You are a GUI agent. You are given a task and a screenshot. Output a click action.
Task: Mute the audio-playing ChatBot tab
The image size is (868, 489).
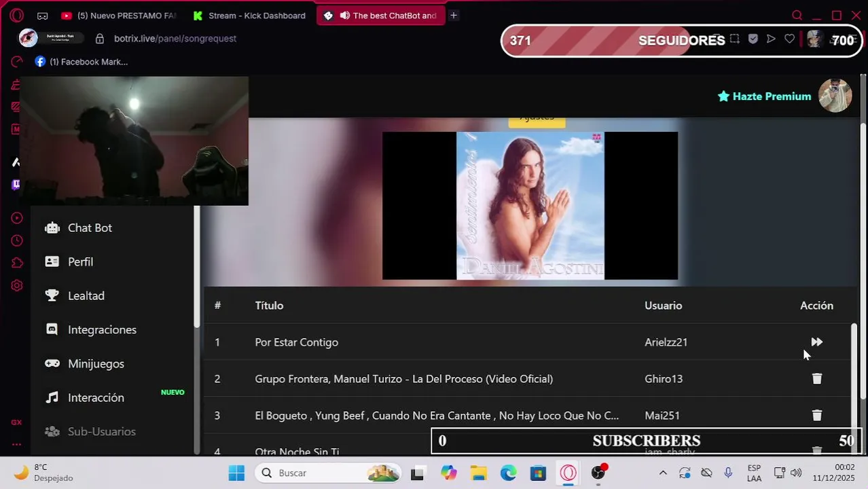344,16
